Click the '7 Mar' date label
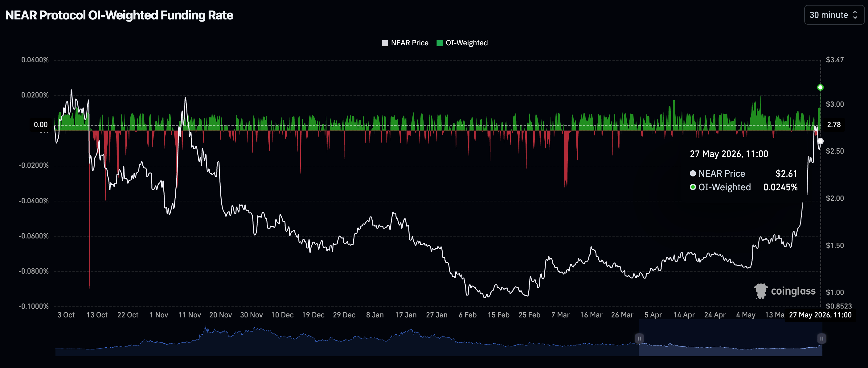The image size is (868, 368). [560, 315]
